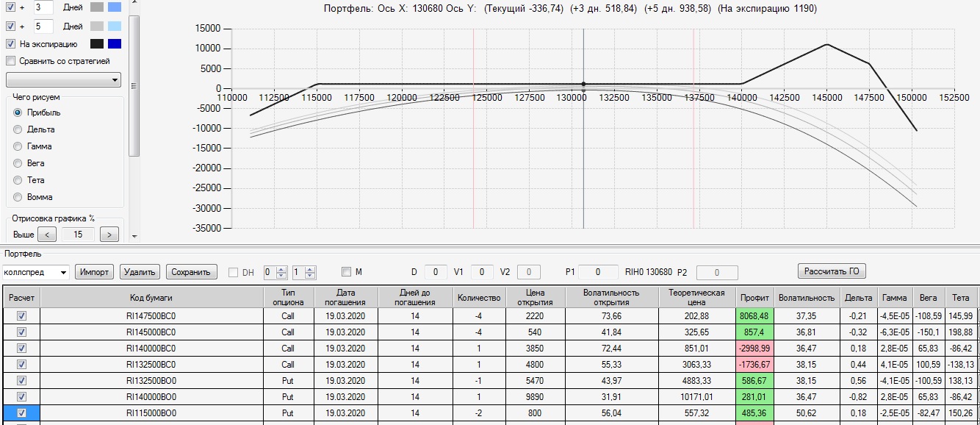
Task: Toggle the M checkbox
Action: pos(347,272)
